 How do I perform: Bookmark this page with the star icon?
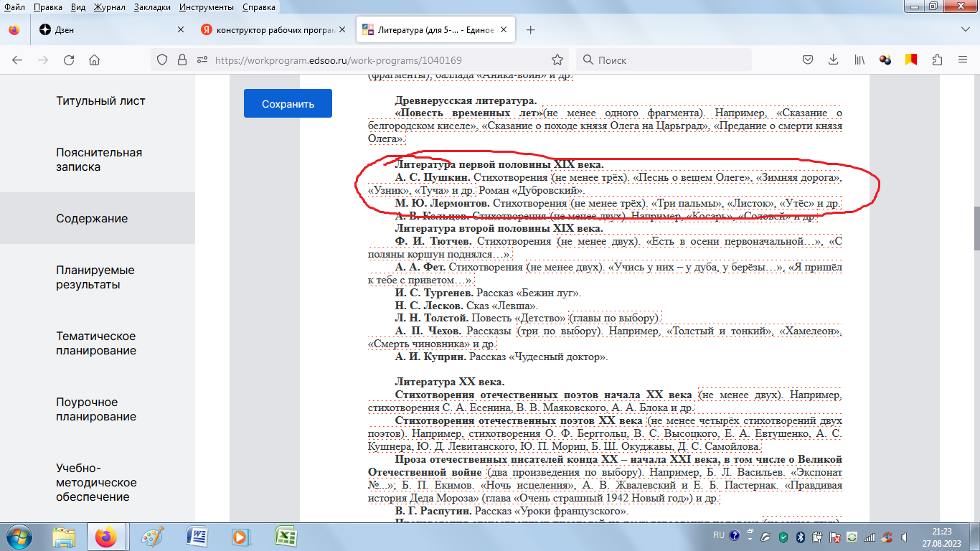pyautogui.click(x=557, y=60)
